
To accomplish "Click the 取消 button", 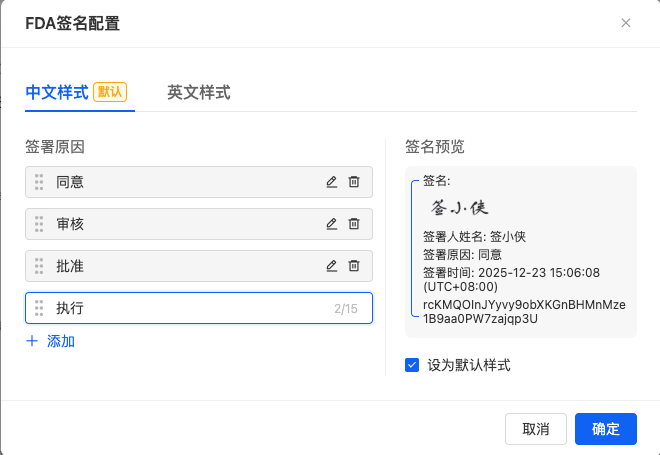I will tap(536, 429).
